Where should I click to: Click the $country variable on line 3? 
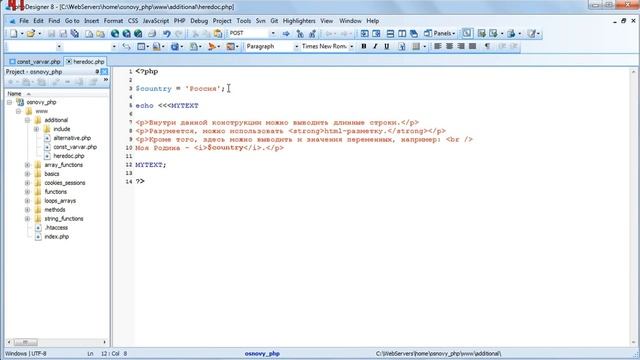pyautogui.click(x=153, y=89)
